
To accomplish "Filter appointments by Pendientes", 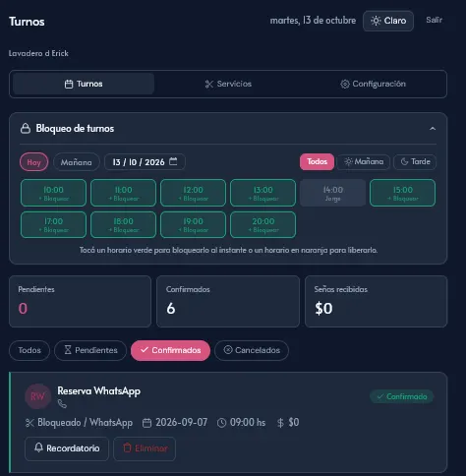I will [90, 350].
